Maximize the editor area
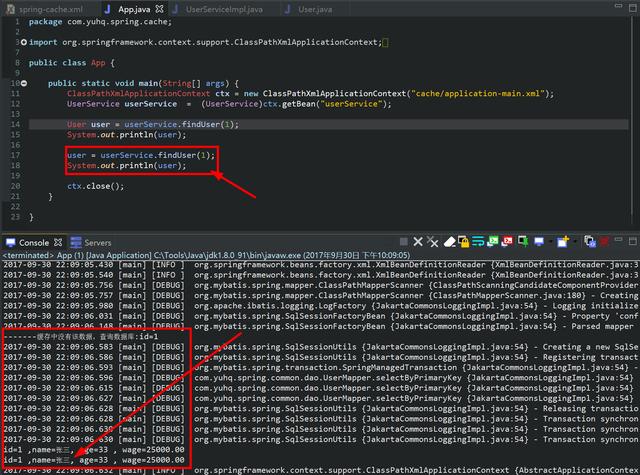The width and height of the screenshot is (640, 475). [x=633, y=8]
